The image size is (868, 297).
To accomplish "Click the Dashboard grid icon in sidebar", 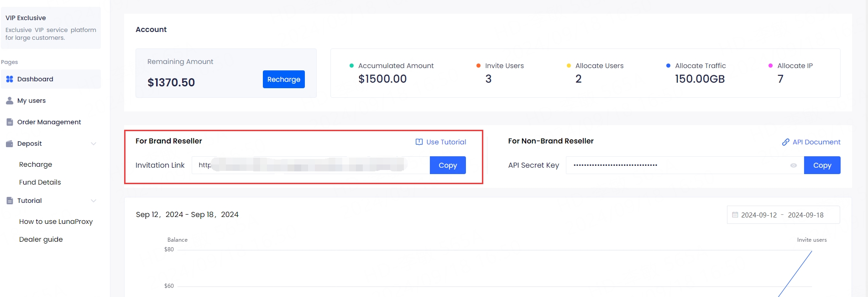I will (10, 79).
